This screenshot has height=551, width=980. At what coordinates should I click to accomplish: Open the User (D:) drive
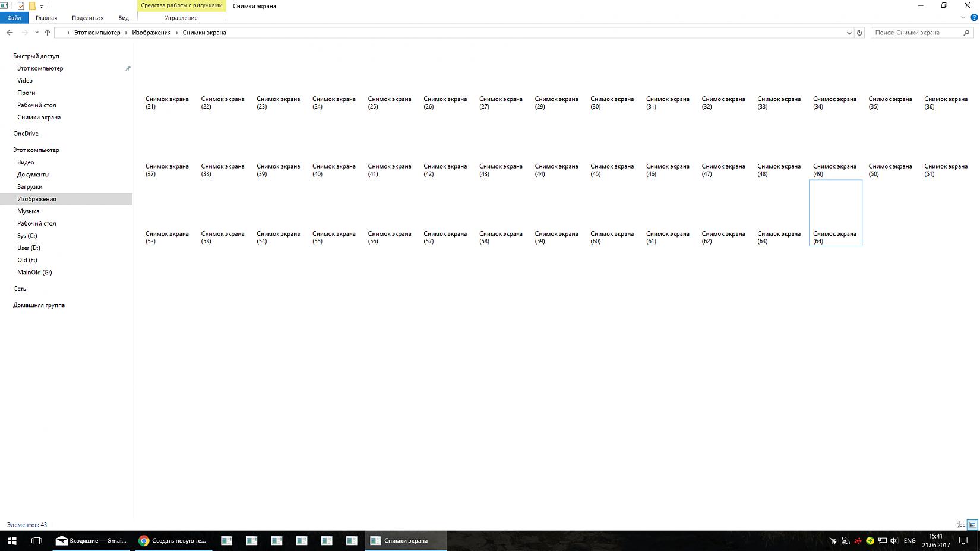point(29,248)
